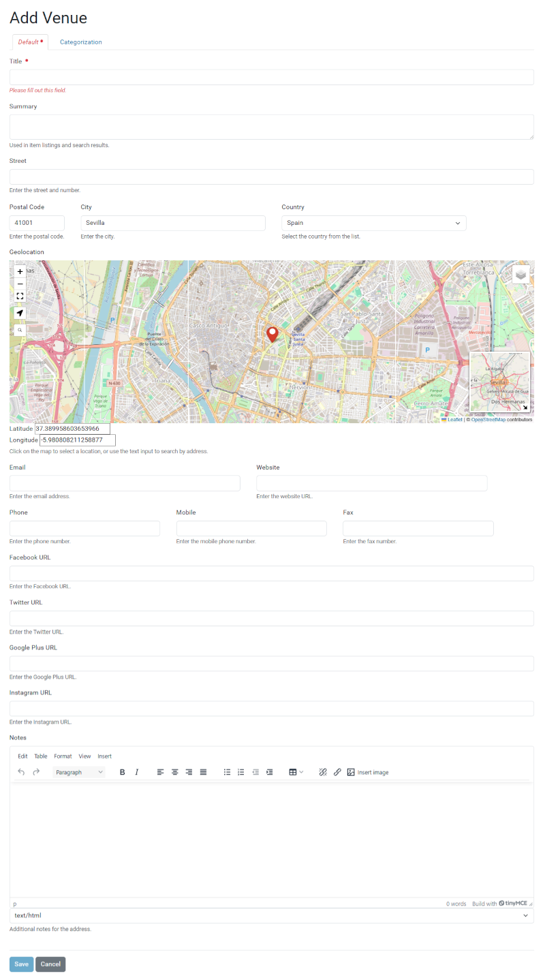545x980 pixels.
Task: Insert numbered list in Notes
Action: coord(241,772)
